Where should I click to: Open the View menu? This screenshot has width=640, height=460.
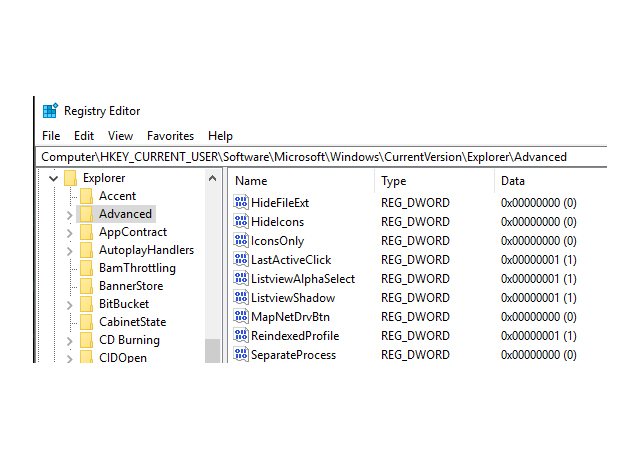click(120, 136)
